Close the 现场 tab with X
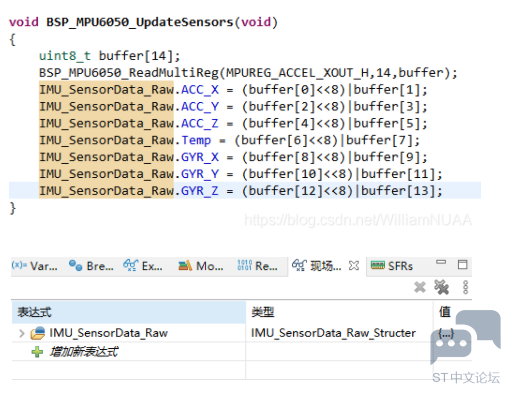 point(354,266)
